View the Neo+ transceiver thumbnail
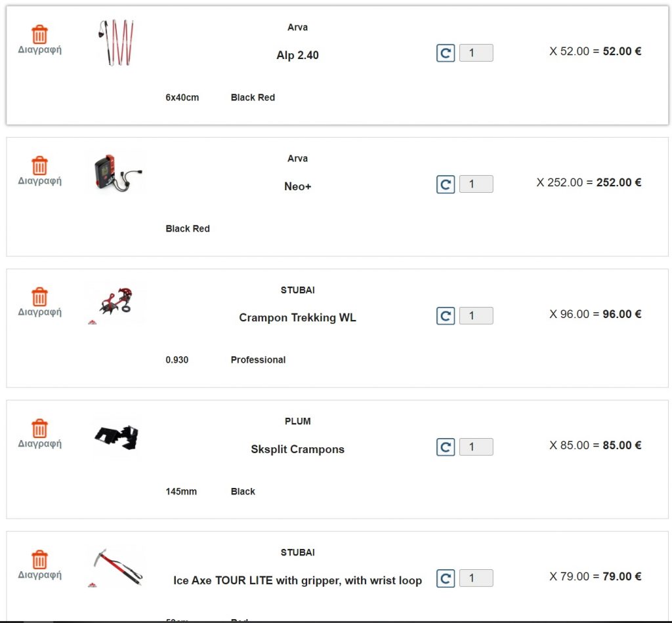 point(117,172)
